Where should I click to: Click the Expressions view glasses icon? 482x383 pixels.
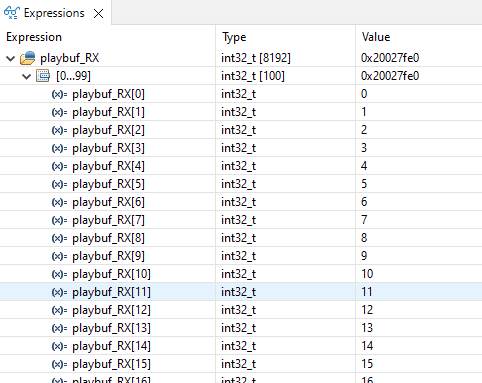[x=12, y=13]
